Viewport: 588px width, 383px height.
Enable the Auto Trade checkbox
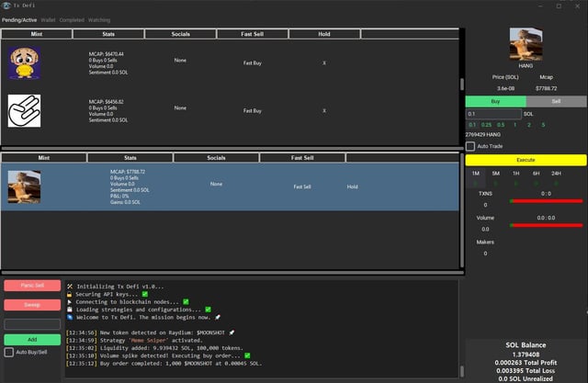(470, 146)
